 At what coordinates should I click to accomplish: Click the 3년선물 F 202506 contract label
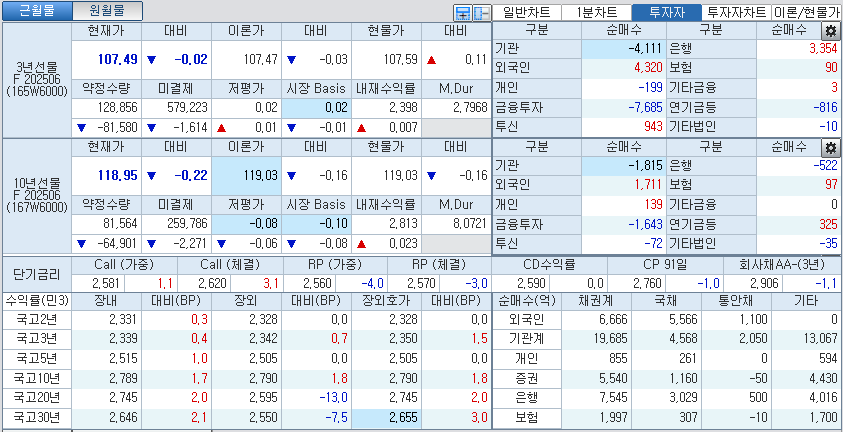(x=37, y=80)
